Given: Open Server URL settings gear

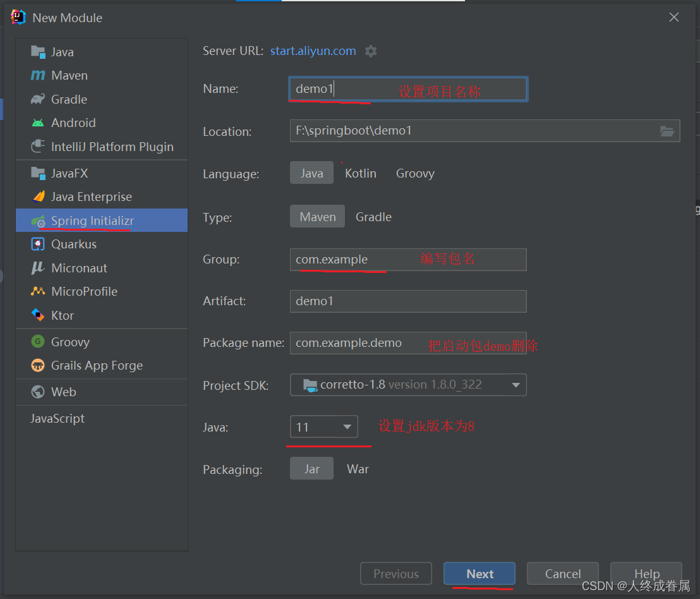Looking at the screenshot, I should pos(371,51).
